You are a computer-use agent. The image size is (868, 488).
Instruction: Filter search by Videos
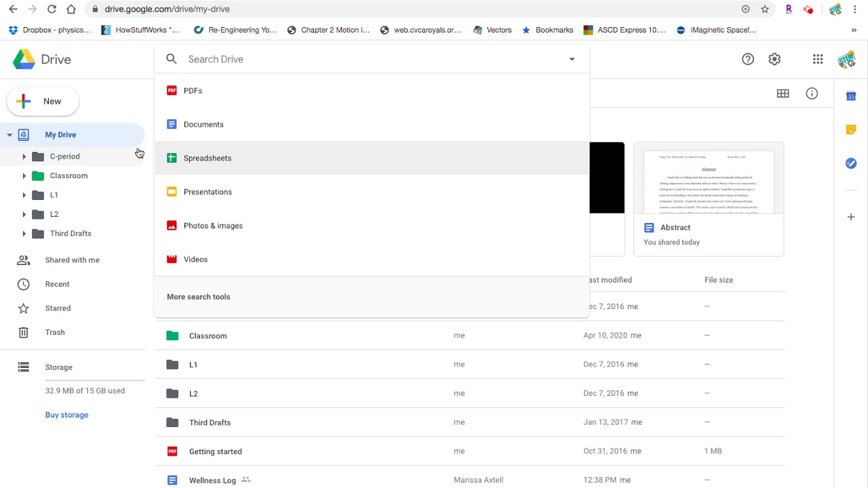[x=372, y=260]
